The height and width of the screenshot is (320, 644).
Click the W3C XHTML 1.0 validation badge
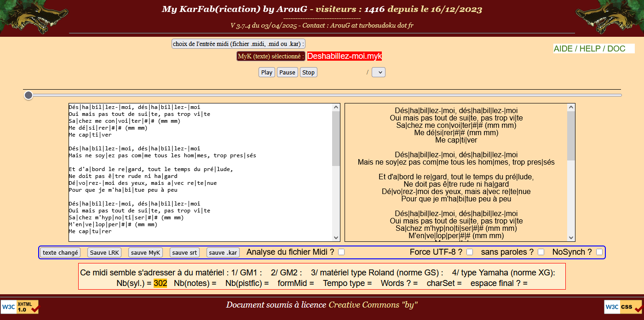click(x=20, y=307)
